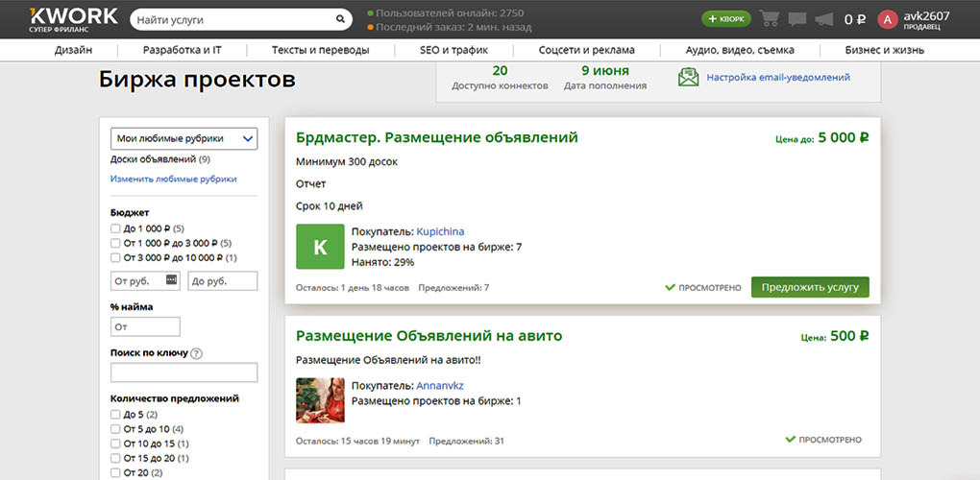Click the Kwork logo in header

[x=73, y=19]
